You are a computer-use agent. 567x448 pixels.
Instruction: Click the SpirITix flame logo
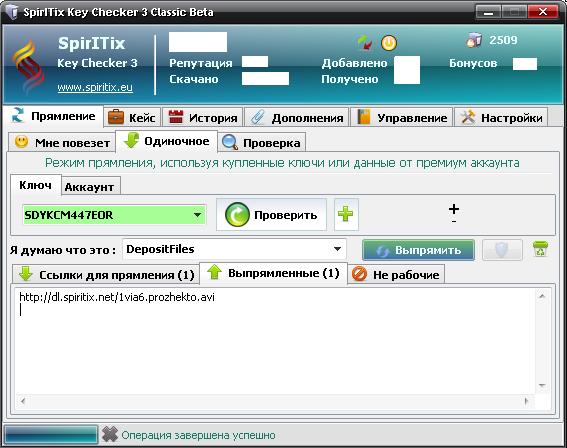click(28, 67)
